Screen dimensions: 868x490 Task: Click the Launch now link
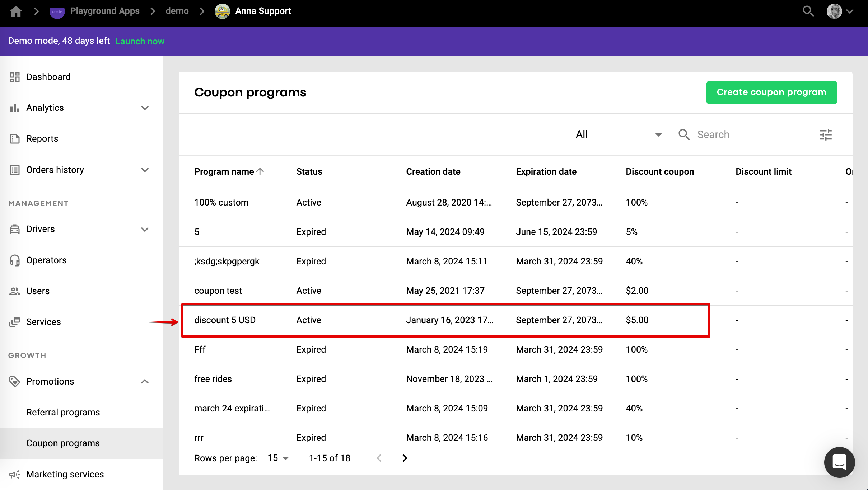[140, 42]
